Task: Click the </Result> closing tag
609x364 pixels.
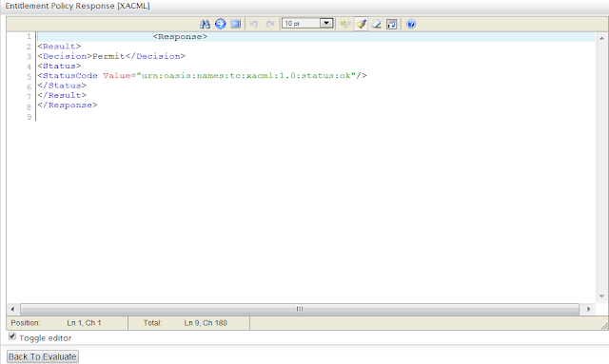Action: 62,95
